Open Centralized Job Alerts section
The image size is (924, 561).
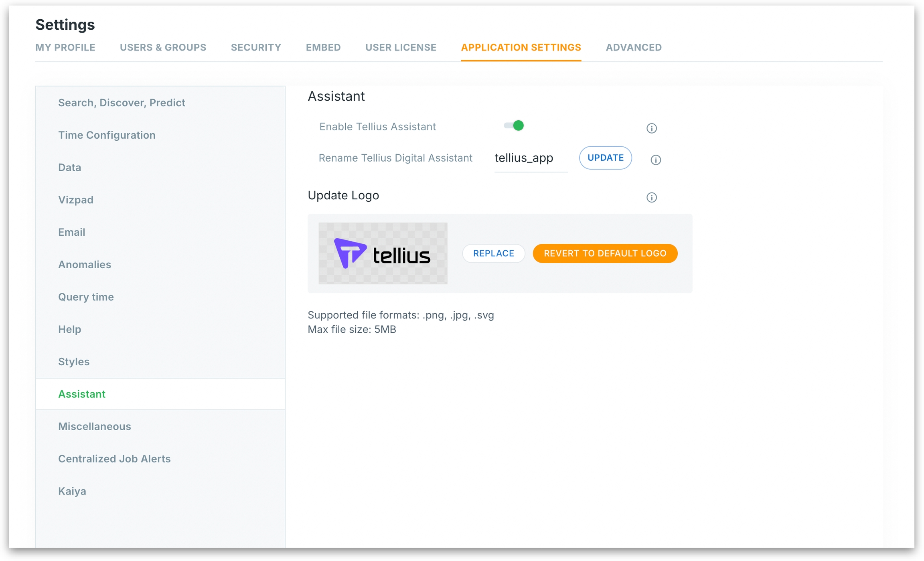114,459
